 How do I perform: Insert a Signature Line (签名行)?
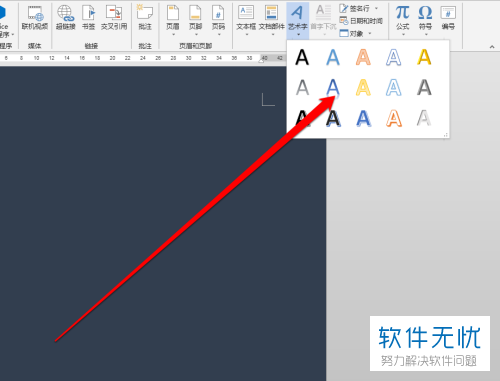coord(354,8)
